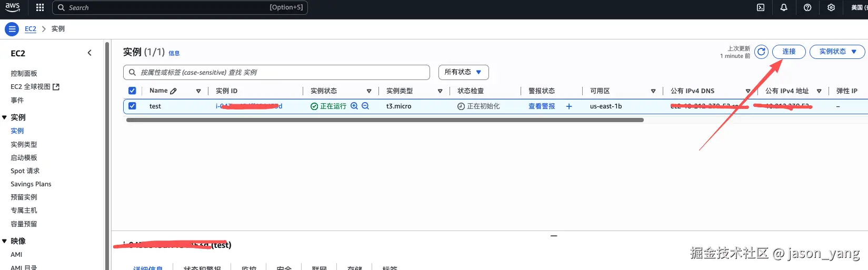Open EC2 全球视图 external link

35,86
